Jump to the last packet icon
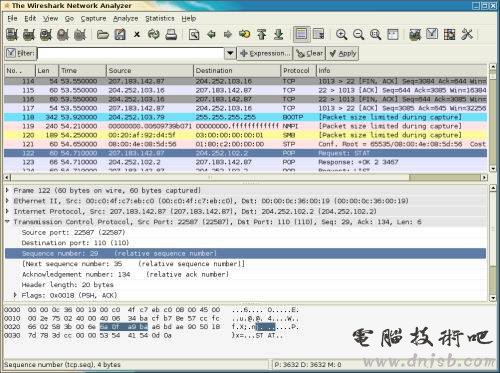 coord(279,34)
